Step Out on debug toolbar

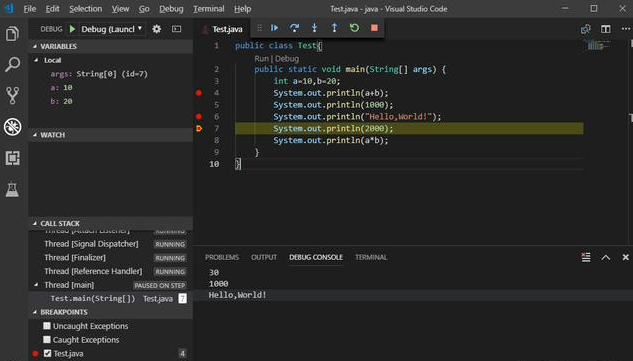click(334, 28)
